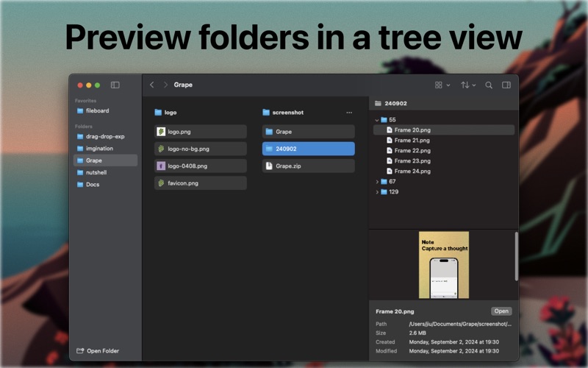Select the Grape.zip file
This screenshot has height=368, width=588.
pyautogui.click(x=308, y=166)
